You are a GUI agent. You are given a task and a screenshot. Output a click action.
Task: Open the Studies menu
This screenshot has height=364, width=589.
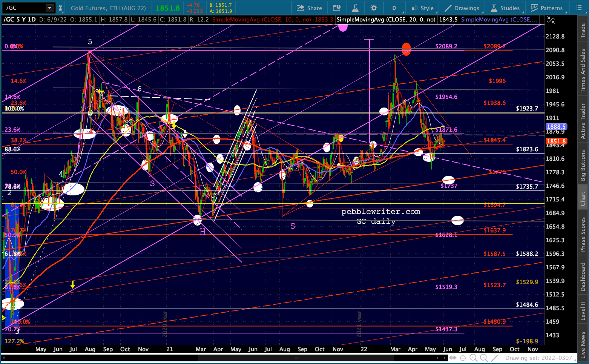pos(505,8)
